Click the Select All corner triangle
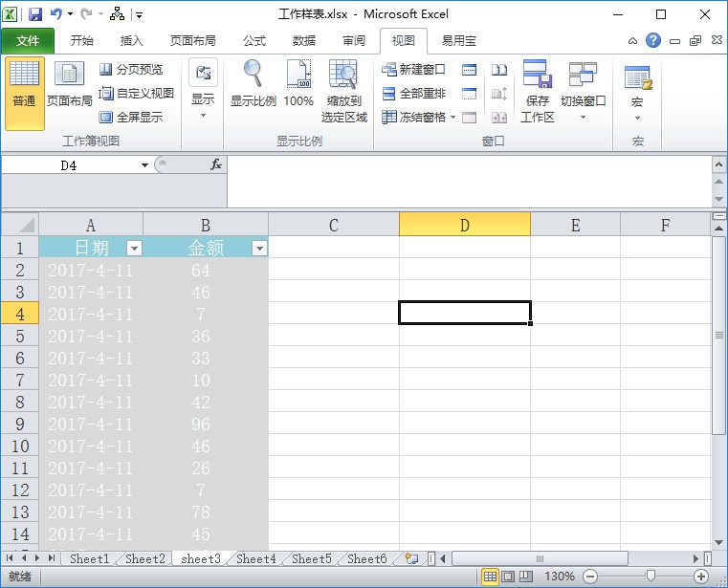This screenshot has width=728, height=588. 20,224
